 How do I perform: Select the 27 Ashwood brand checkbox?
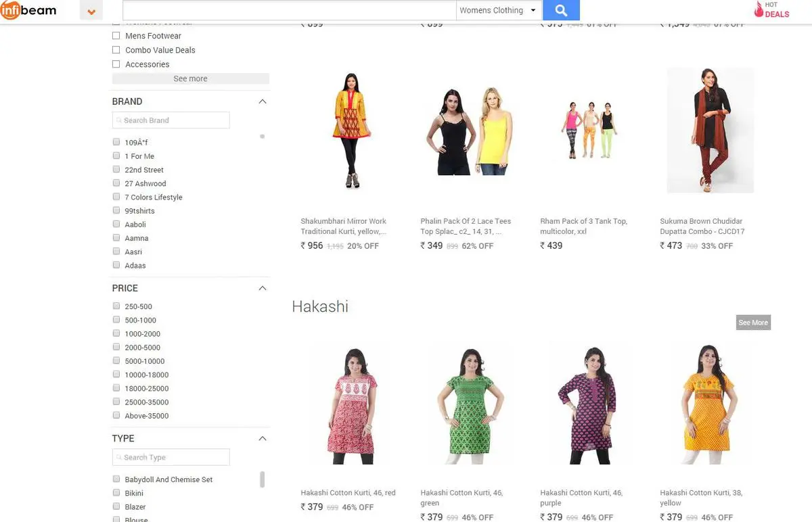point(116,183)
